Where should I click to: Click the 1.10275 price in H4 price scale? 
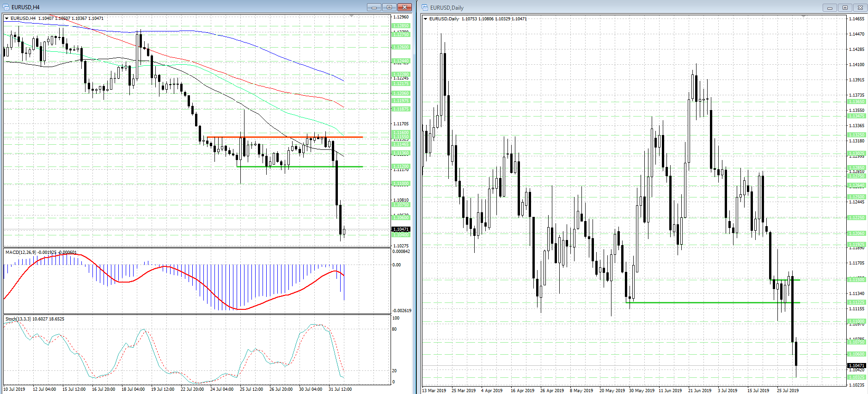[401, 246]
